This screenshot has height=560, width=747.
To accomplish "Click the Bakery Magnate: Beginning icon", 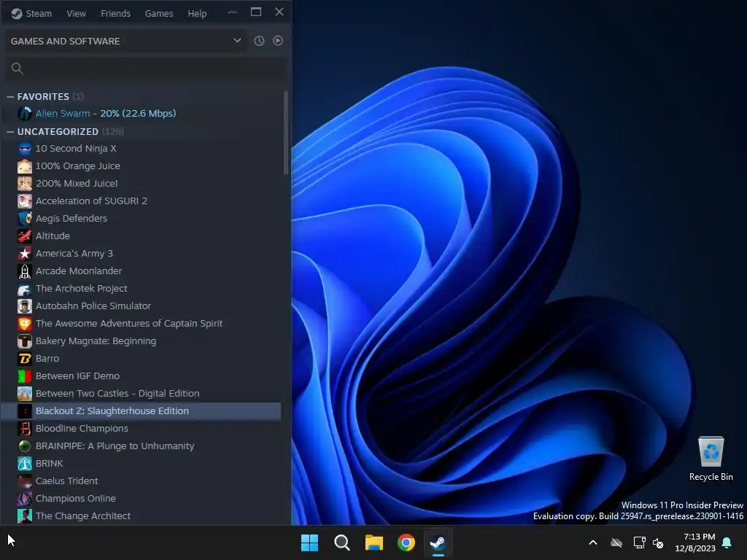I will [x=25, y=341].
